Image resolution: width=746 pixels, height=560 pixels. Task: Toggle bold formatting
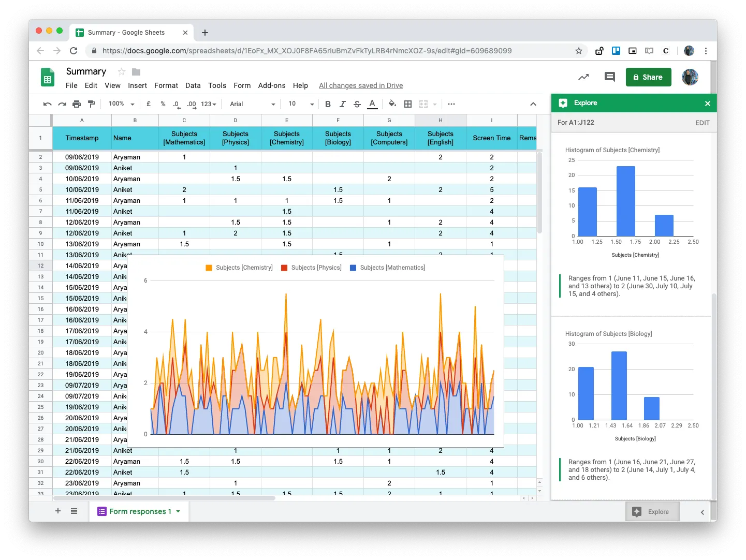(328, 104)
